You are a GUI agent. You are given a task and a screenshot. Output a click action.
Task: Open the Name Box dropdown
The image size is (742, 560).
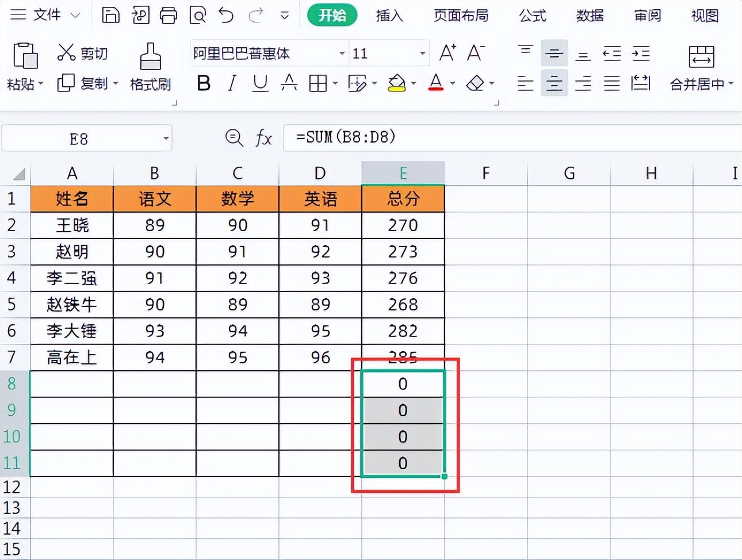click(x=166, y=139)
